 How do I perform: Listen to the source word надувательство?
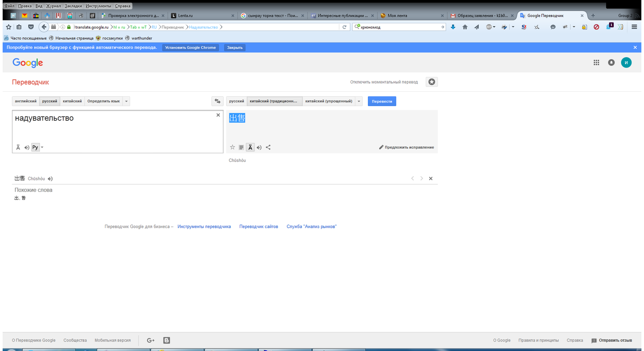[27, 147]
